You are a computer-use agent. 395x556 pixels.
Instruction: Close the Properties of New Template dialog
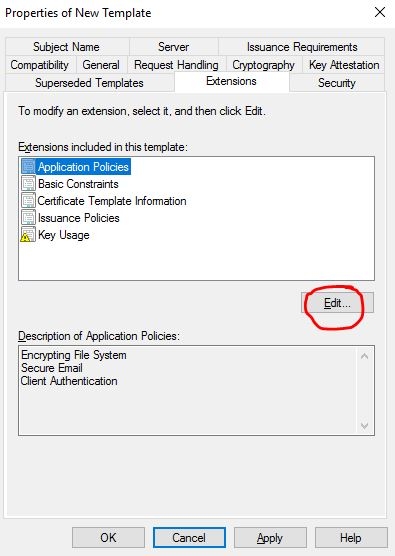[380, 12]
